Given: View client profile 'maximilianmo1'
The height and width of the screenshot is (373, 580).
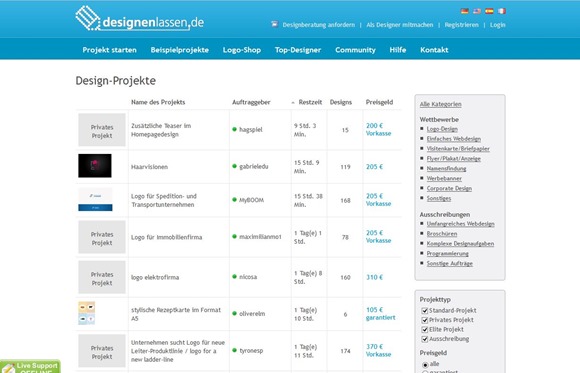Looking at the screenshot, I should (260, 237).
